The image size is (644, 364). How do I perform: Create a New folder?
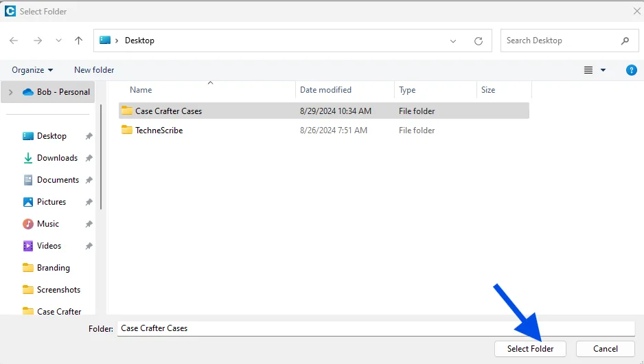coord(94,70)
